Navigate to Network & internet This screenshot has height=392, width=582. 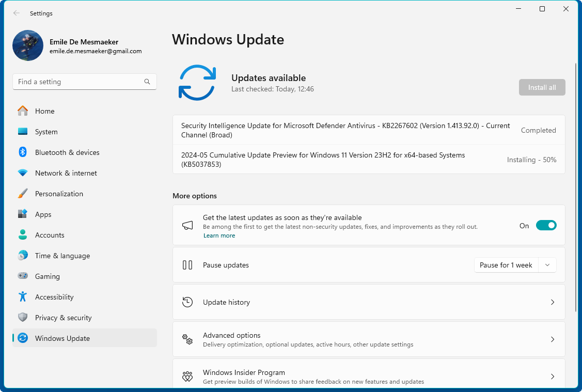[85, 173]
